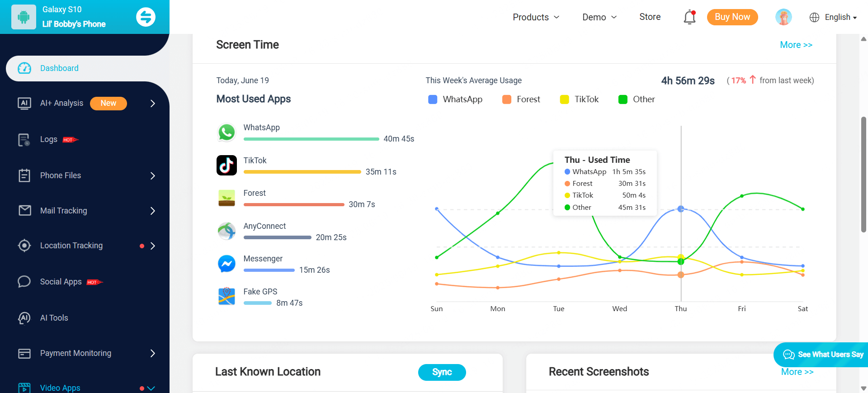Click the Android device icon
868x393 pixels.
[24, 17]
